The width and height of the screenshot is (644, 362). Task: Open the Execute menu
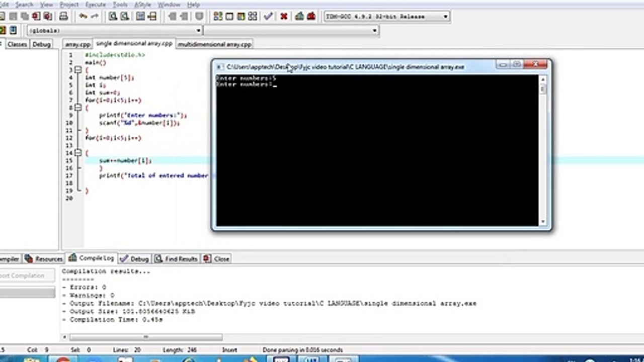tap(96, 5)
